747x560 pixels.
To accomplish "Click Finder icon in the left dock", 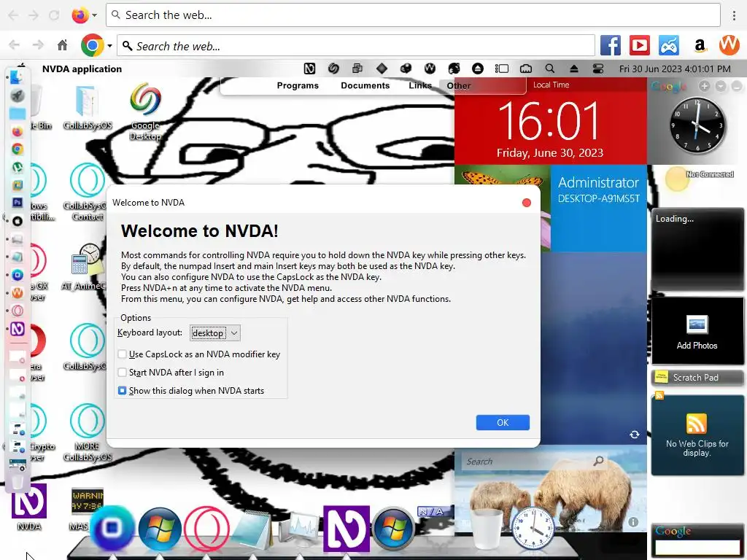I will click(x=18, y=77).
